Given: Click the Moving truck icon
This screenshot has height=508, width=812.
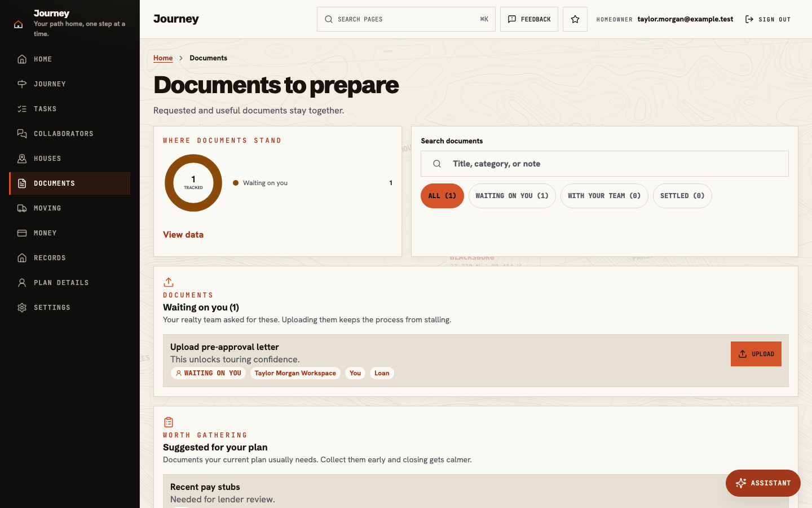Looking at the screenshot, I should click(x=22, y=208).
